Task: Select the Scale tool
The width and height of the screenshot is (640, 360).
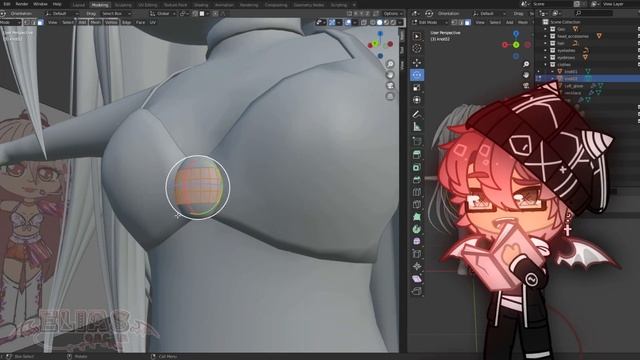Action: [417, 88]
